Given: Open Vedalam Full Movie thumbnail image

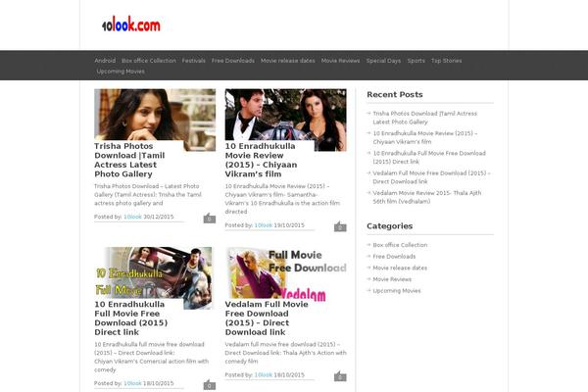Looking at the screenshot, I should coord(286,272).
